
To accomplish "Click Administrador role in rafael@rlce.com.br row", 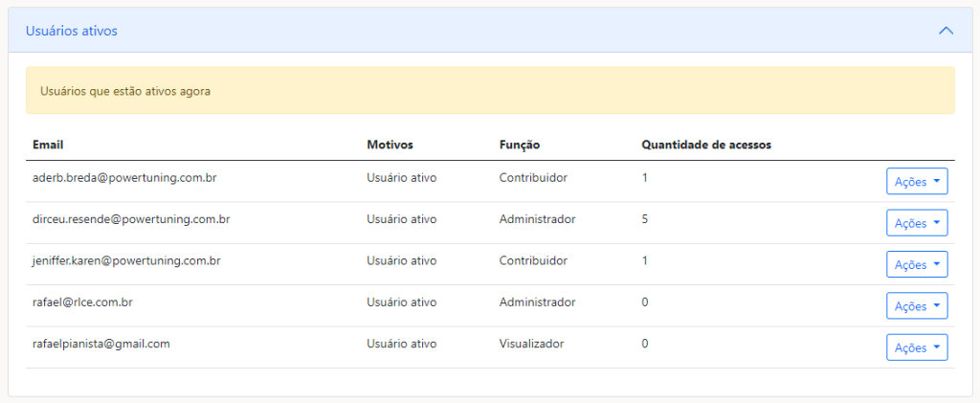I will point(537,302).
